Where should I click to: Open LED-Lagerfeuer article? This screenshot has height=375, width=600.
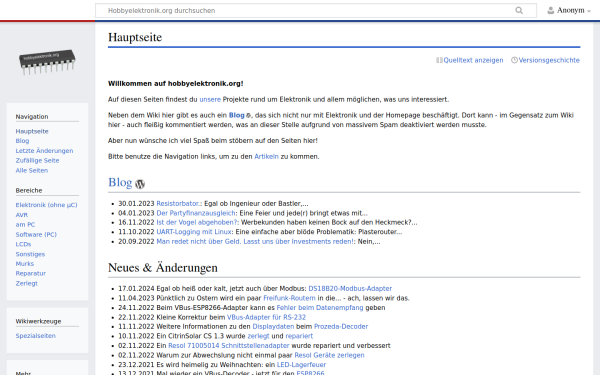[302, 365]
